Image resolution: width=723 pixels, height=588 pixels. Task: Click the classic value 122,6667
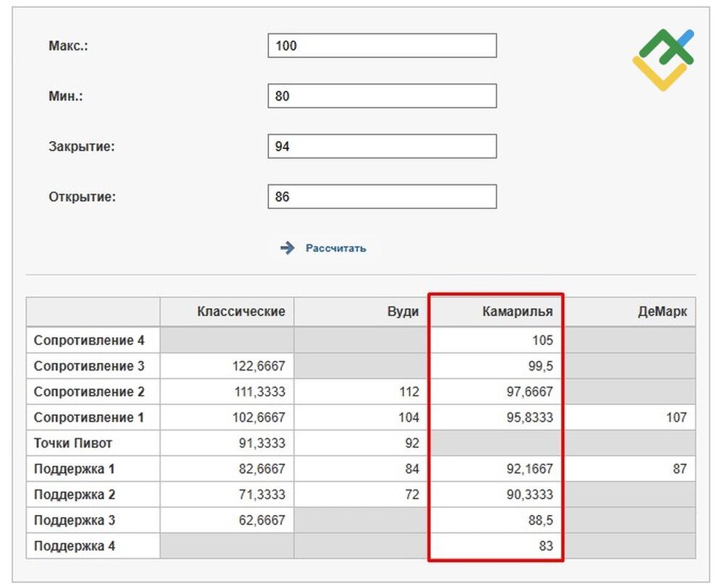coord(259,366)
